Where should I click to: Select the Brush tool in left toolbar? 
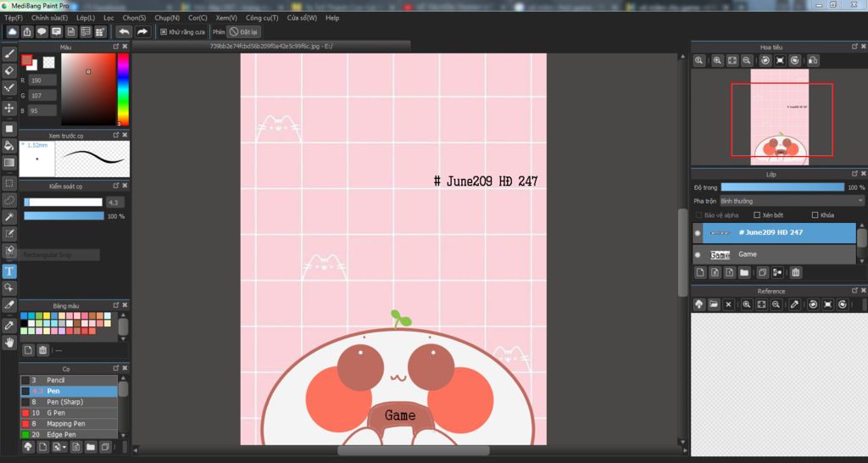(x=9, y=53)
